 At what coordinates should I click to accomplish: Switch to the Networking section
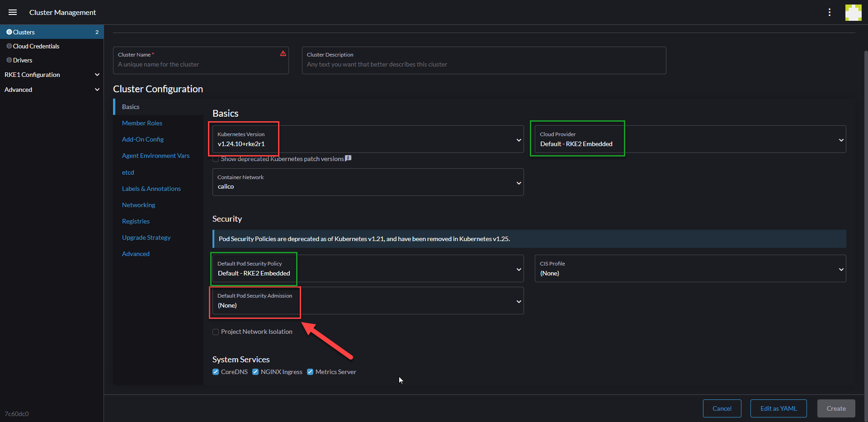coord(138,204)
